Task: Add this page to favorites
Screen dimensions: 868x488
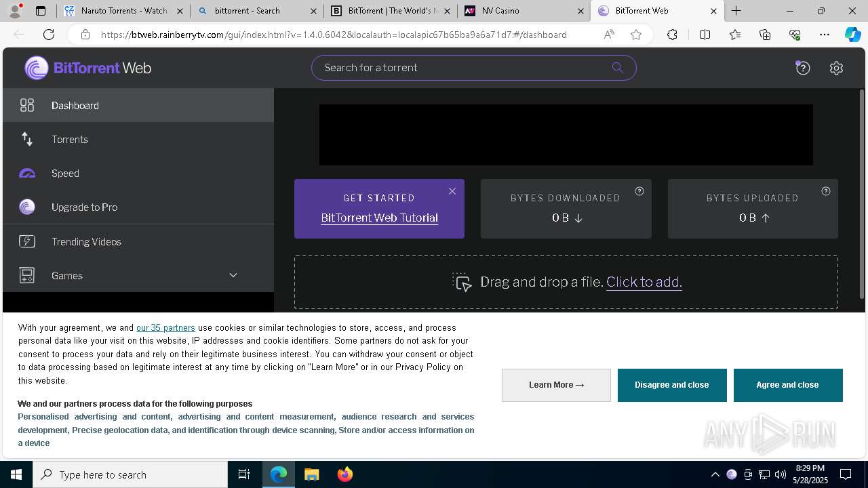Action: (x=636, y=35)
